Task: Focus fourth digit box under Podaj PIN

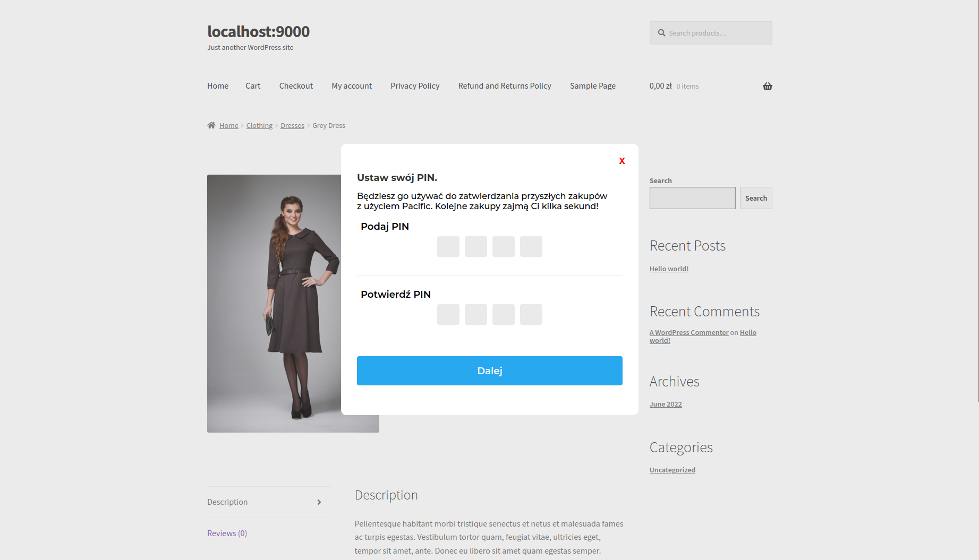Action: coord(531,246)
